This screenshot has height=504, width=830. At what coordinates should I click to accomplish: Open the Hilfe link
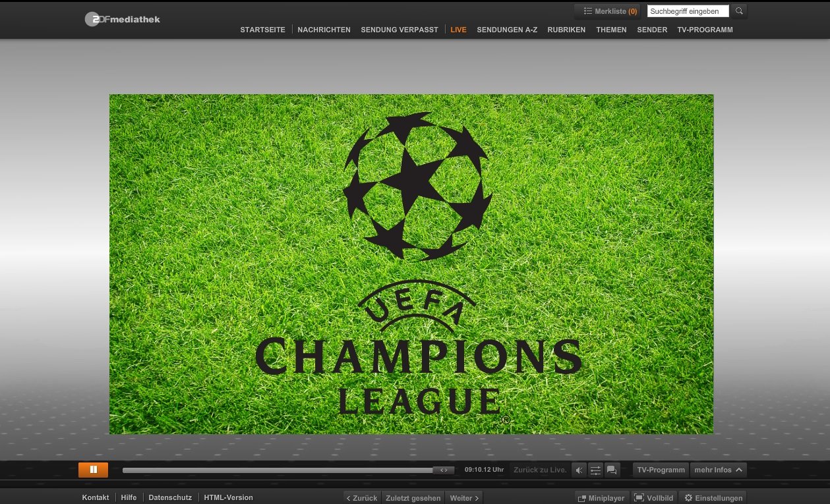129,497
